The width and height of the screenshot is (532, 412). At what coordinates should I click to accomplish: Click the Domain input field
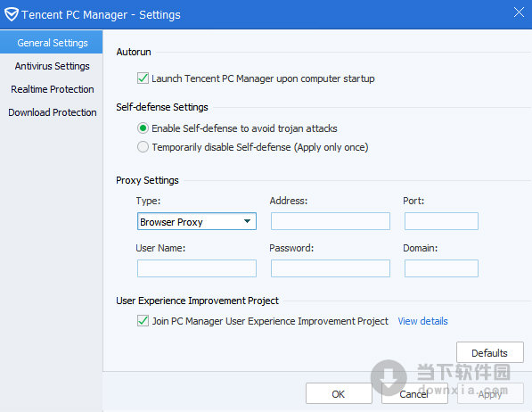441,268
